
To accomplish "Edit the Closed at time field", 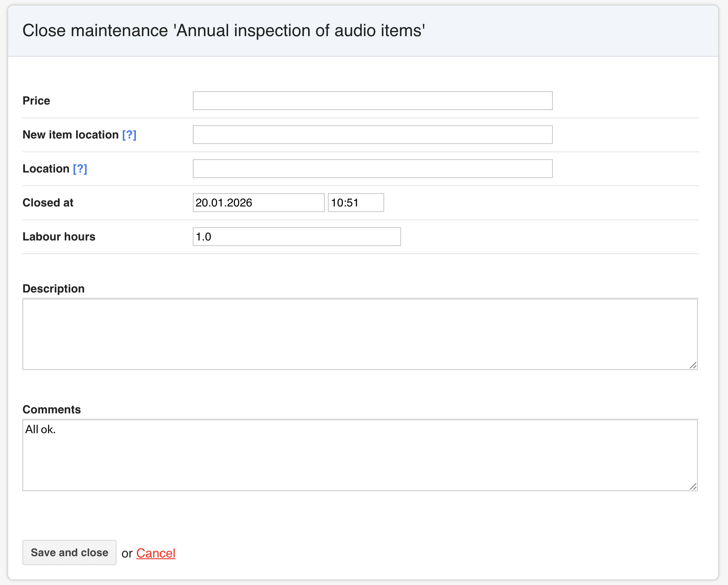I will (x=355, y=203).
